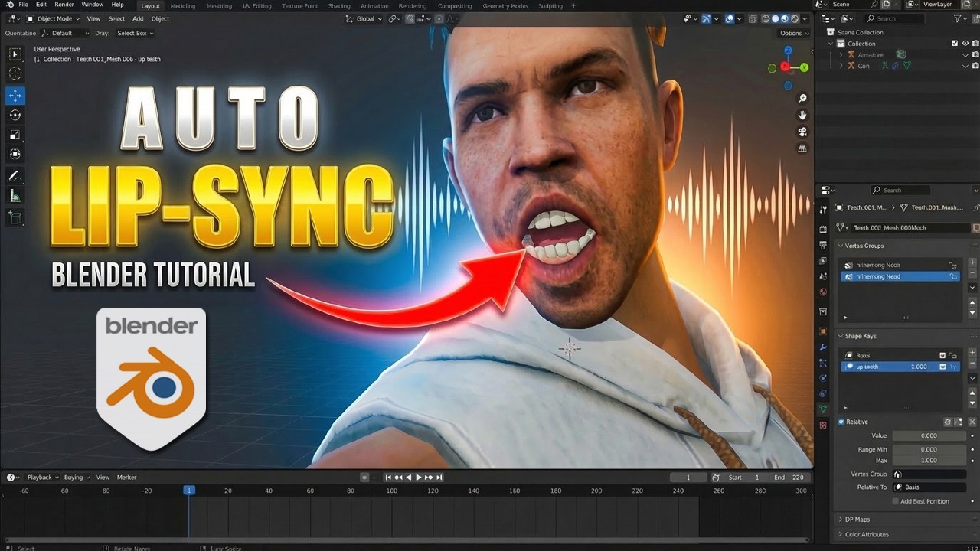Open the Material properties tab icon

823,425
